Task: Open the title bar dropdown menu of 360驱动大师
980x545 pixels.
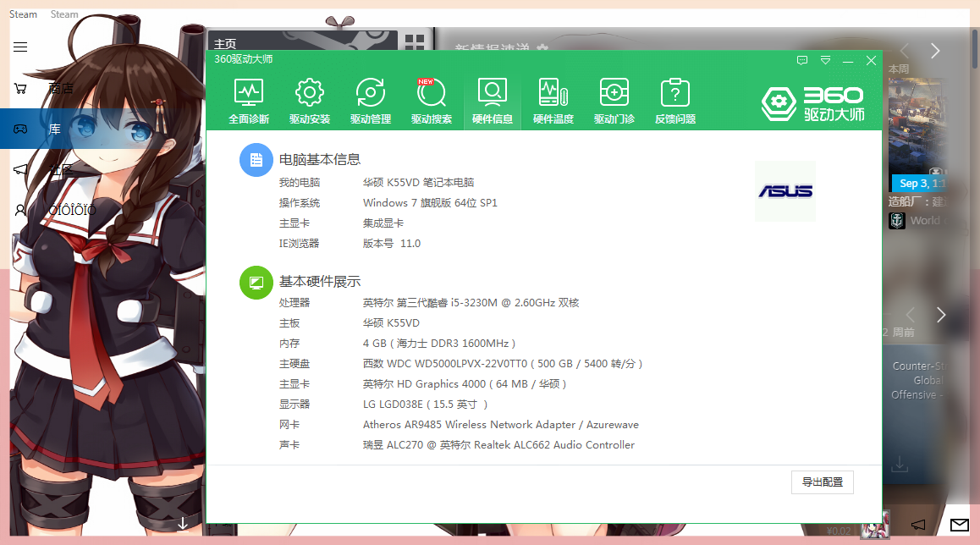Action: point(825,61)
